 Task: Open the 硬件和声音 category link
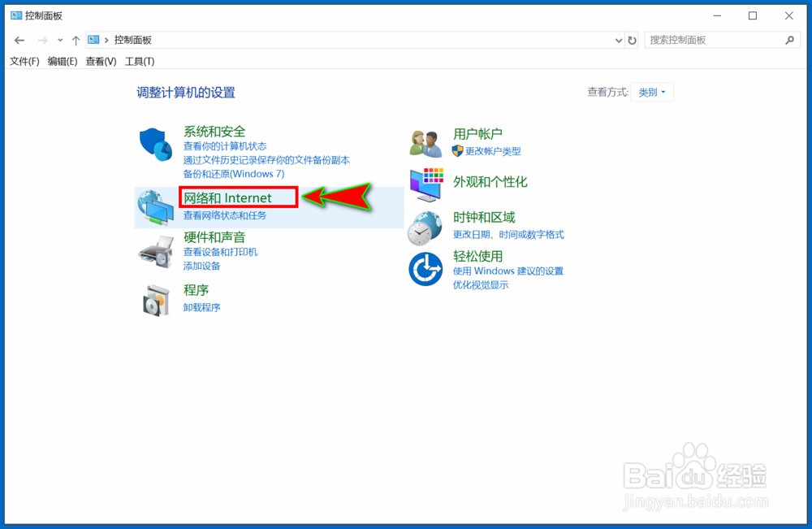click(x=214, y=237)
